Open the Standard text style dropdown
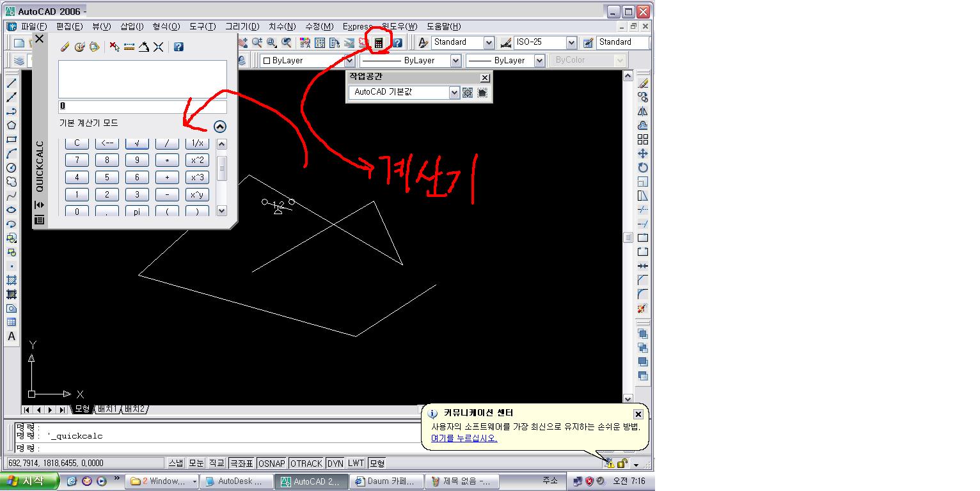This screenshot has height=491, width=980. [489, 43]
